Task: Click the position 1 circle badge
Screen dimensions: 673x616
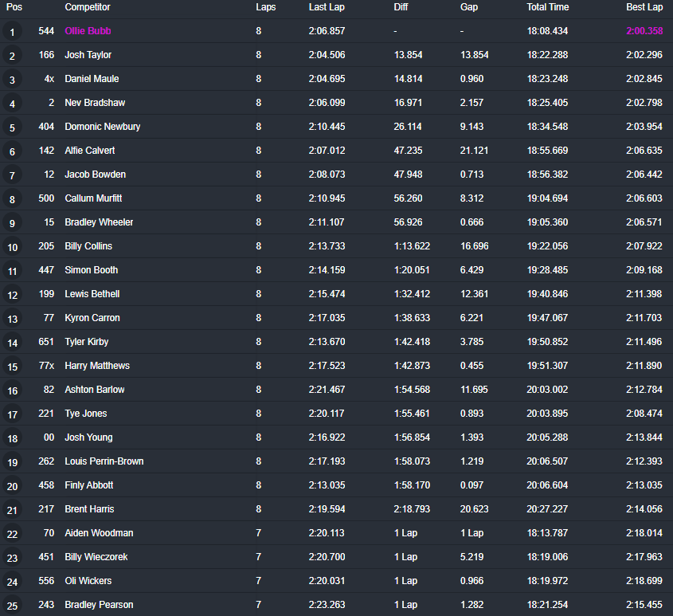Action: (x=12, y=32)
